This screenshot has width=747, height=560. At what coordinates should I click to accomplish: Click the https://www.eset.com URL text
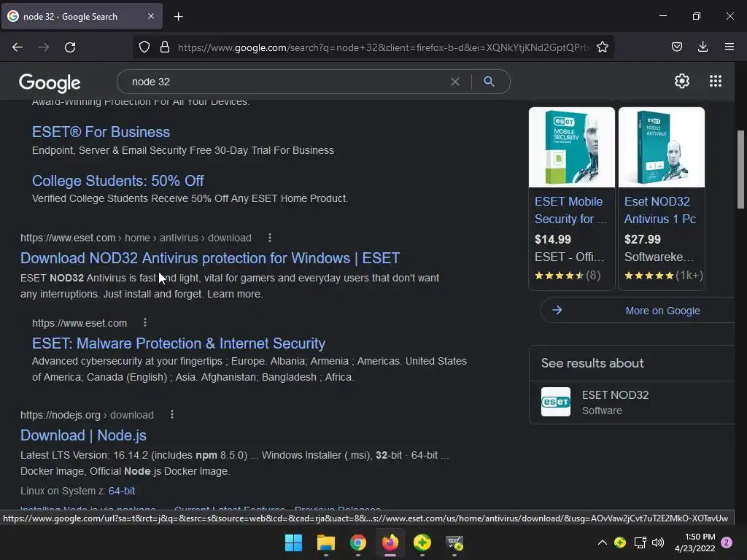click(80, 323)
